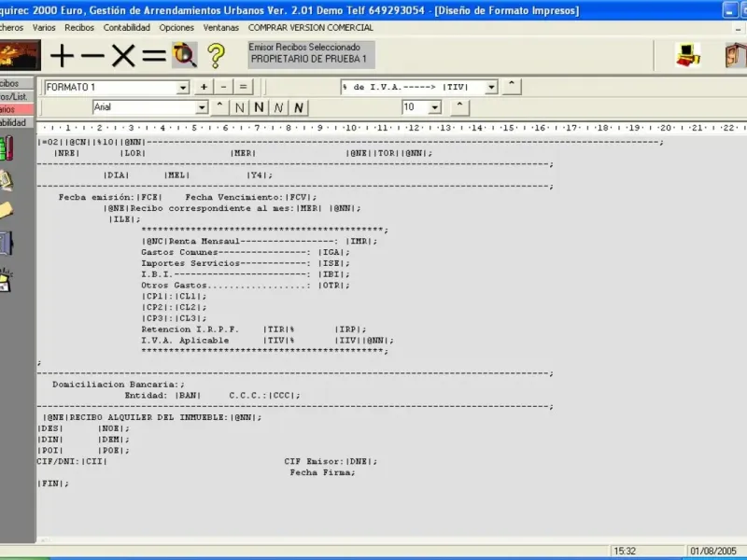747x560 pixels.
Task: Click the Emisor Recibos Seleccionado panel
Action: tap(311, 54)
